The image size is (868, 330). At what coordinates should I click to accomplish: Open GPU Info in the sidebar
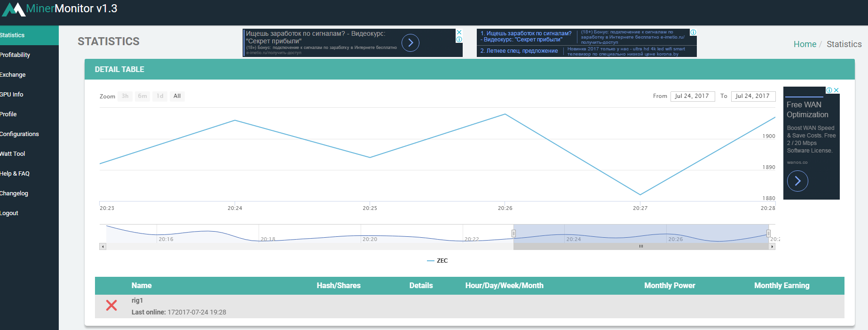pyautogui.click(x=29, y=95)
